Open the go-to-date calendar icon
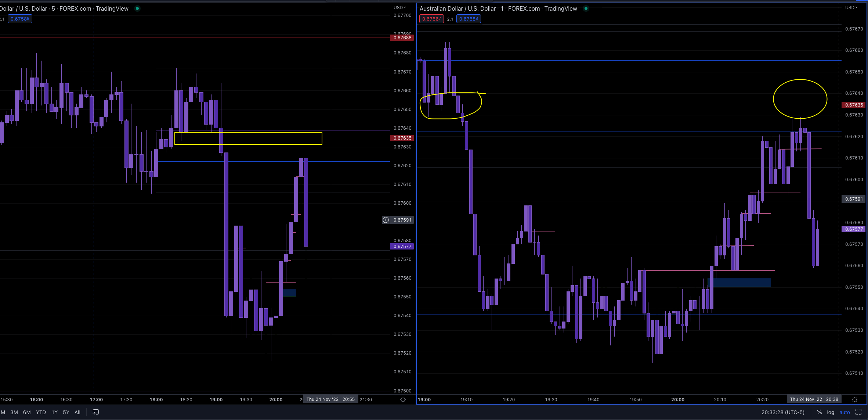 [95, 412]
